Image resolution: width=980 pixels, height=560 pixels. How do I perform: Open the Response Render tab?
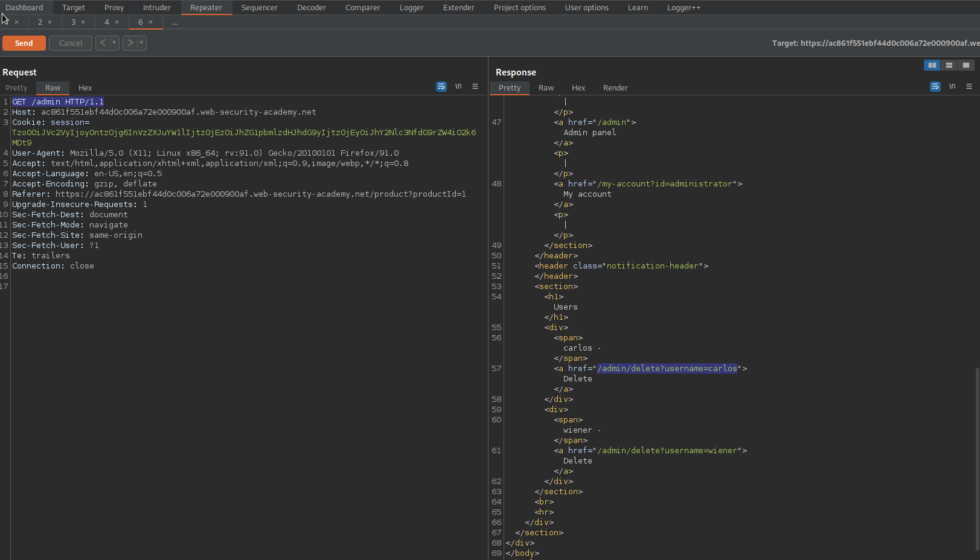click(x=615, y=87)
